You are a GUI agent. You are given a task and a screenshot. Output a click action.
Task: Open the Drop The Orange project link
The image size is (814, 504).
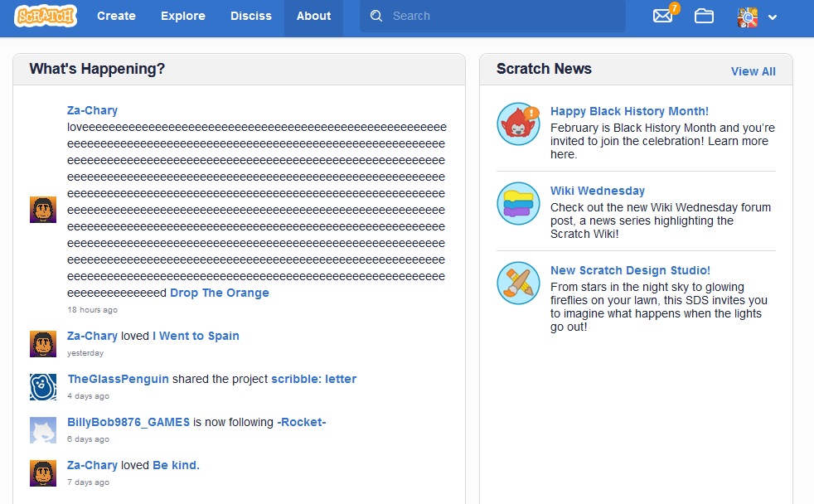[x=220, y=293]
